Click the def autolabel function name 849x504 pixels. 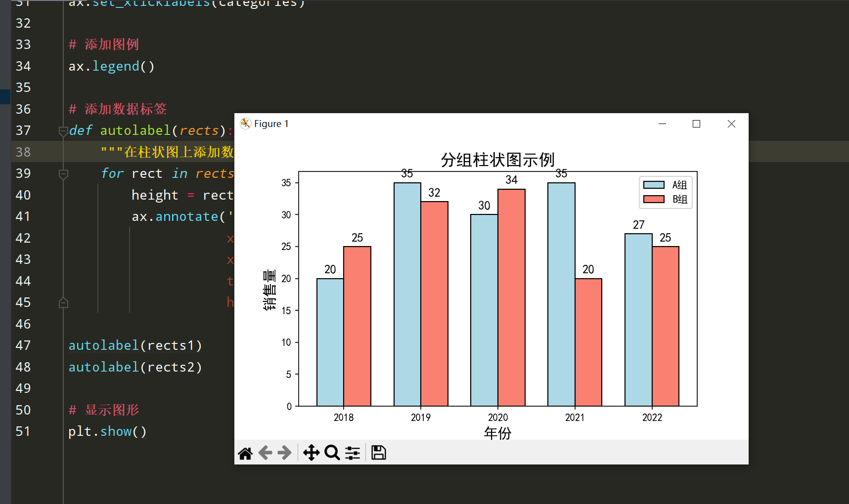tap(135, 130)
